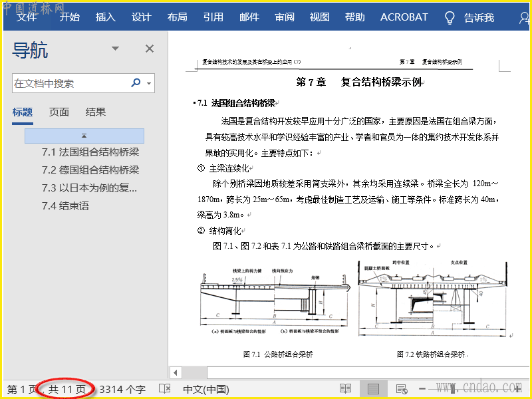
Task: Click the 告诉我 search box text
Action: pos(479,18)
